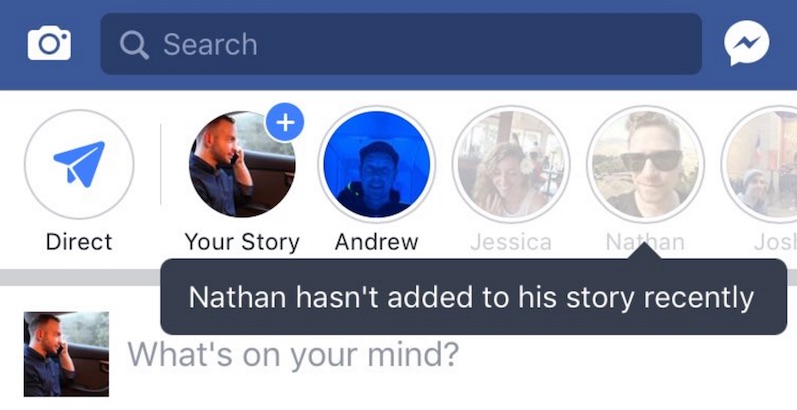This screenshot has width=797, height=410.
Task: Dismiss the "Nathan hasn't added" tooltip
Action: (473, 297)
